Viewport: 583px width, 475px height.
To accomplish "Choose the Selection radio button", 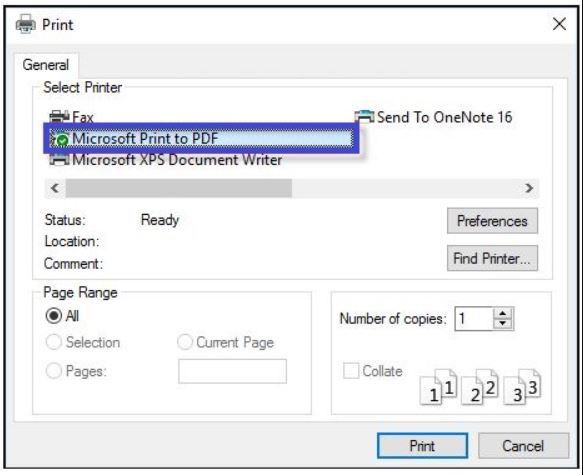I will coord(54,342).
